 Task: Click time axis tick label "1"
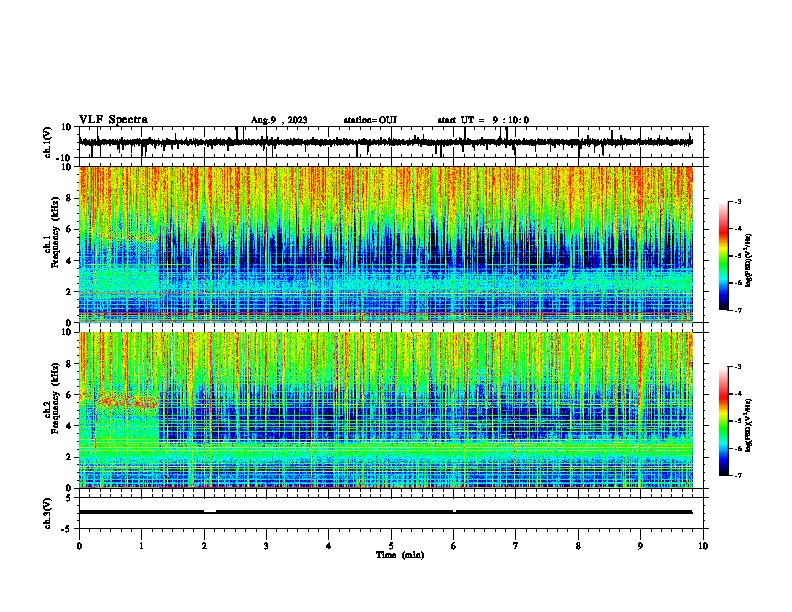click(x=141, y=545)
